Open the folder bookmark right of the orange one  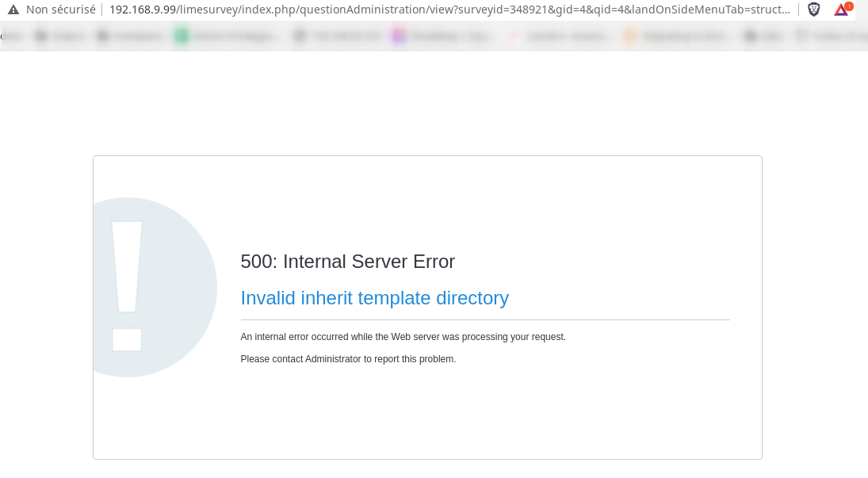[x=764, y=36]
